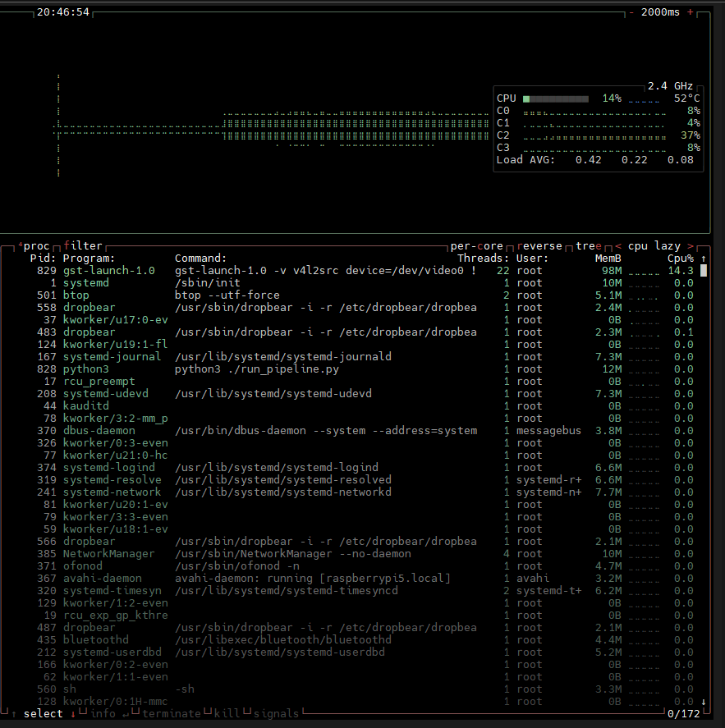Open signals menu in bottom bar

(x=276, y=713)
